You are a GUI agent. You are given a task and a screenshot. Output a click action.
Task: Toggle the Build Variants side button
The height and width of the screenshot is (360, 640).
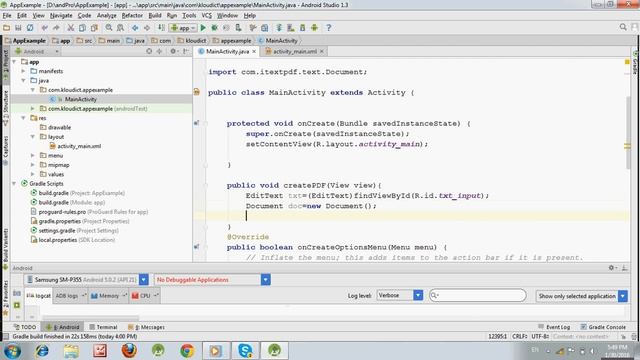pos(6,248)
